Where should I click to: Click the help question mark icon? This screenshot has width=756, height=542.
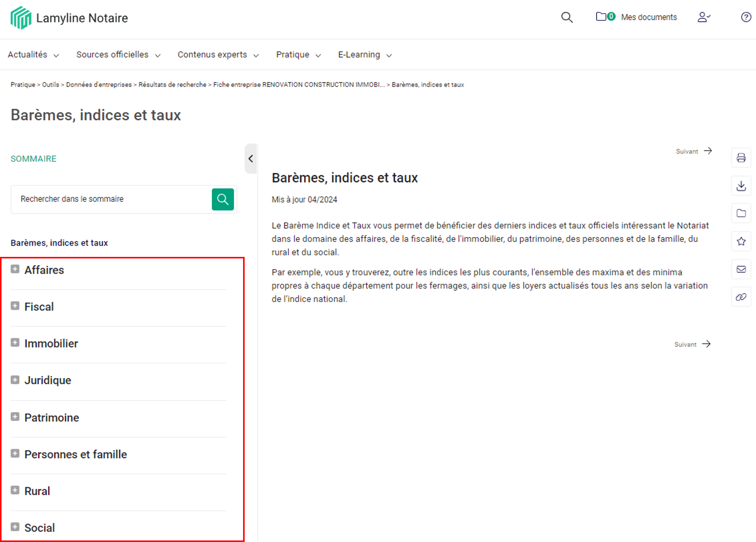tap(745, 17)
